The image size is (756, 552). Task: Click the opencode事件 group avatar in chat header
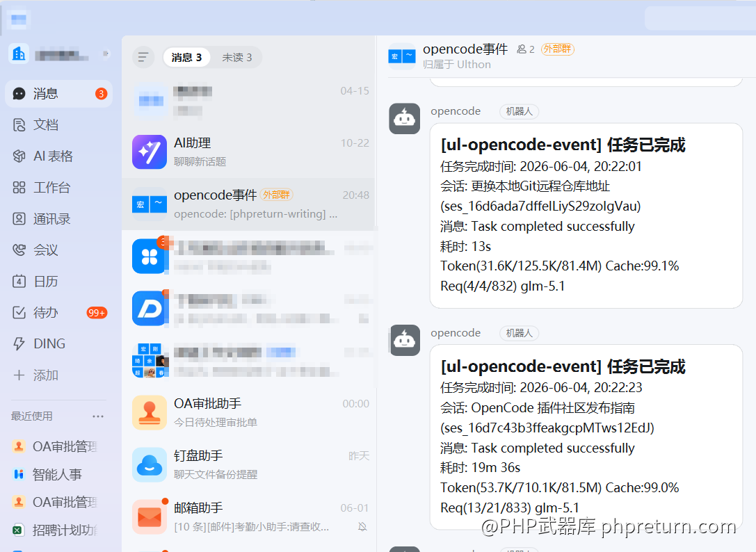401,56
